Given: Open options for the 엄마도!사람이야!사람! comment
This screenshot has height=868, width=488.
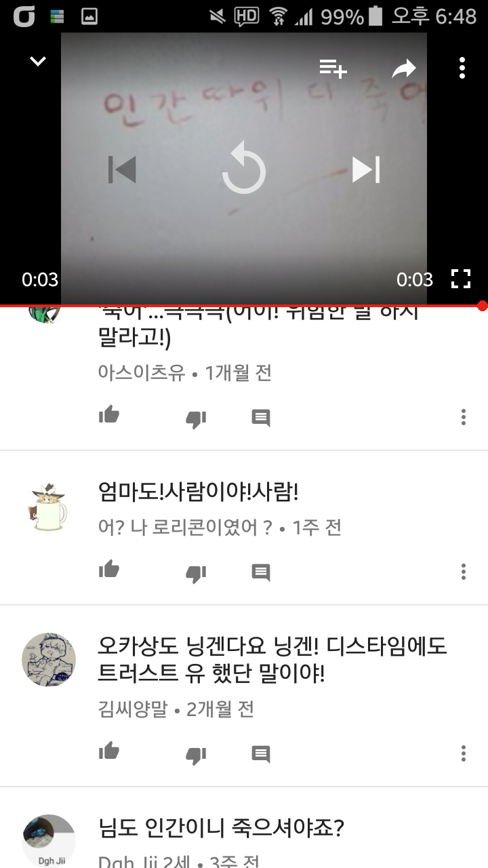Looking at the screenshot, I should 464,571.
